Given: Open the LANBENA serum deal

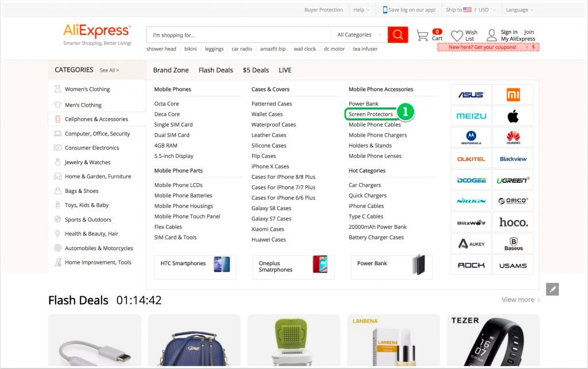Looking at the screenshot, I should tap(393, 340).
